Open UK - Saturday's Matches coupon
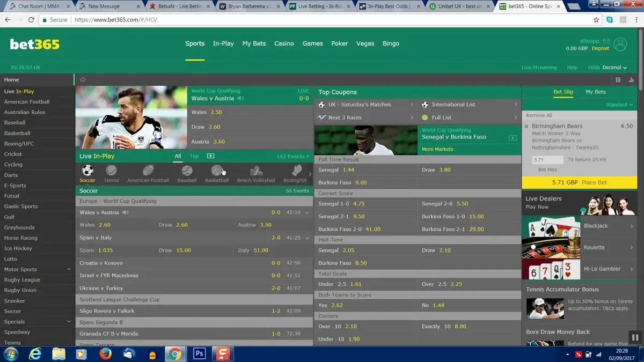This screenshot has height=362, width=644. click(366, 105)
